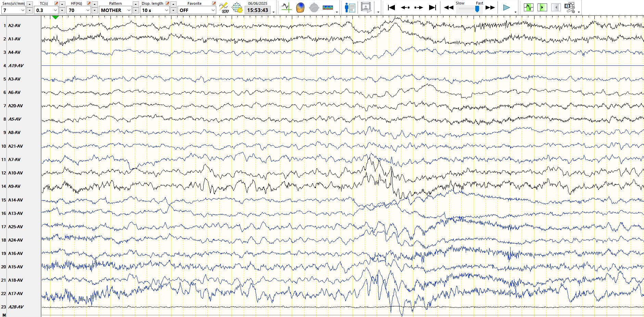
Task: Open the 3D head voltage map
Action: (x=300, y=8)
